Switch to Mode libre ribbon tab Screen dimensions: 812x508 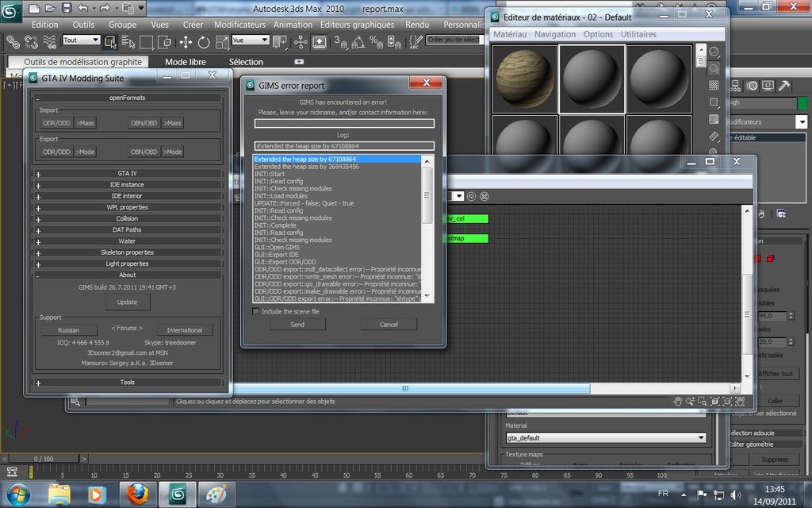click(186, 62)
